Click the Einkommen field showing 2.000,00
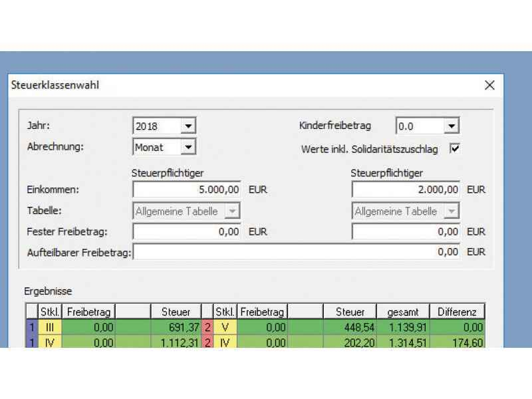Viewport: 532px width, 399px height. click(x=406, y=190)
